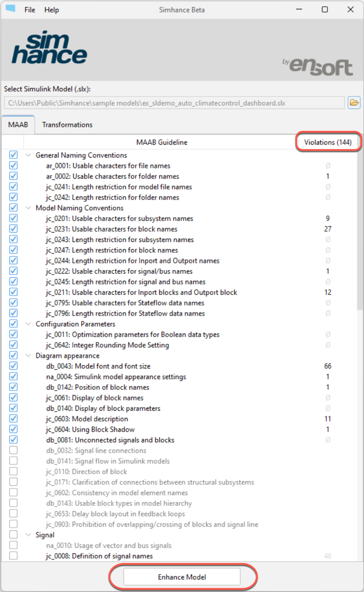The height and width of the screenshot is (592, 364).
Task: Click the MAAB Guideline column header
Action: (161, 142)
